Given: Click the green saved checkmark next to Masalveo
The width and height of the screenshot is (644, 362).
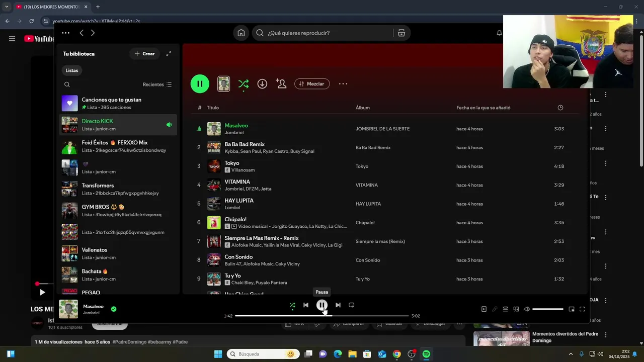Looking at the screenshot, I should pos(114,309).
